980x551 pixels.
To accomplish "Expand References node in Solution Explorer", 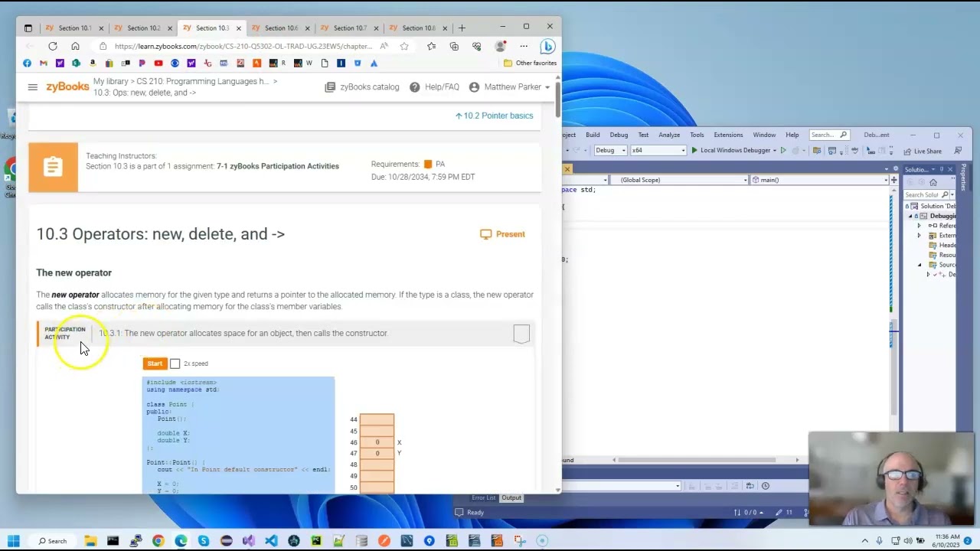I will [x=920, y=226].
